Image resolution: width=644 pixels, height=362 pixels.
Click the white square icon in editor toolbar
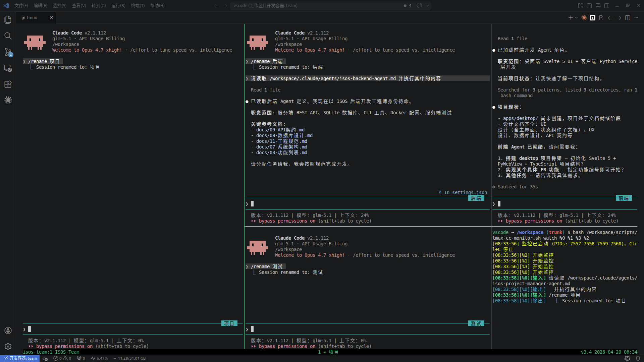tap(593, 18)
